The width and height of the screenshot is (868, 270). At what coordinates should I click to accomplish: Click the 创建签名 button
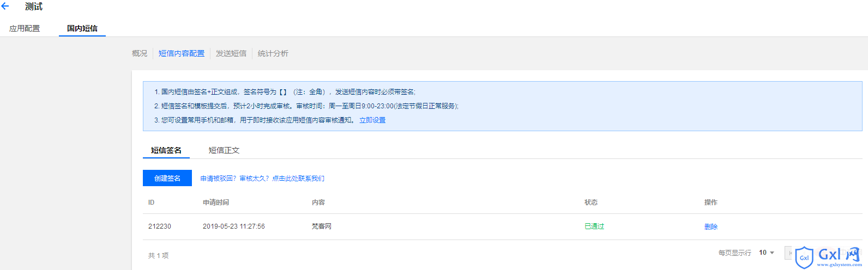167,178
